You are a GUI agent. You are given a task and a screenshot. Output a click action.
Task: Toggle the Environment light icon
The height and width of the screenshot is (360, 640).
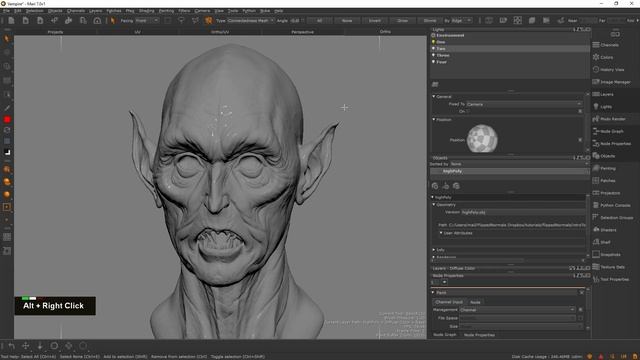[433, 35]
